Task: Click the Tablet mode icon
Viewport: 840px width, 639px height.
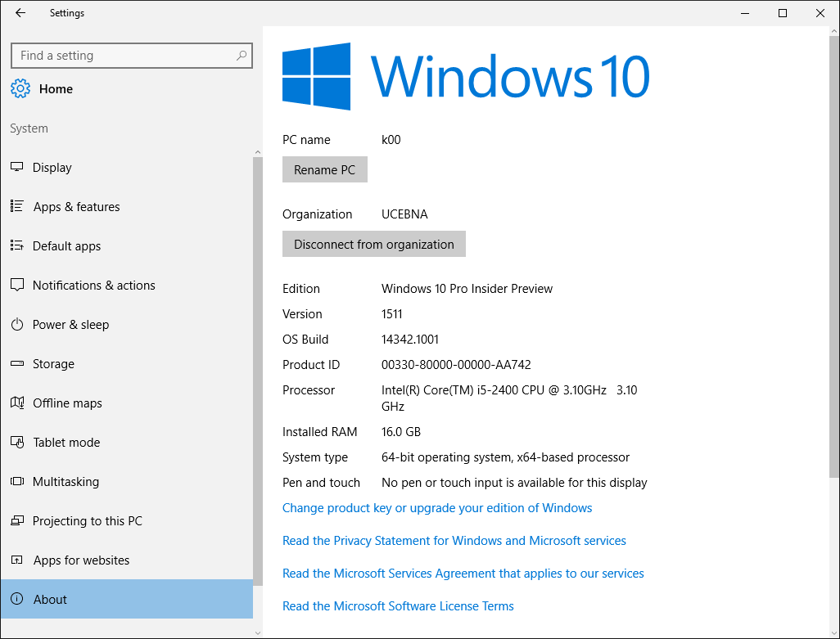Action: 17,442
